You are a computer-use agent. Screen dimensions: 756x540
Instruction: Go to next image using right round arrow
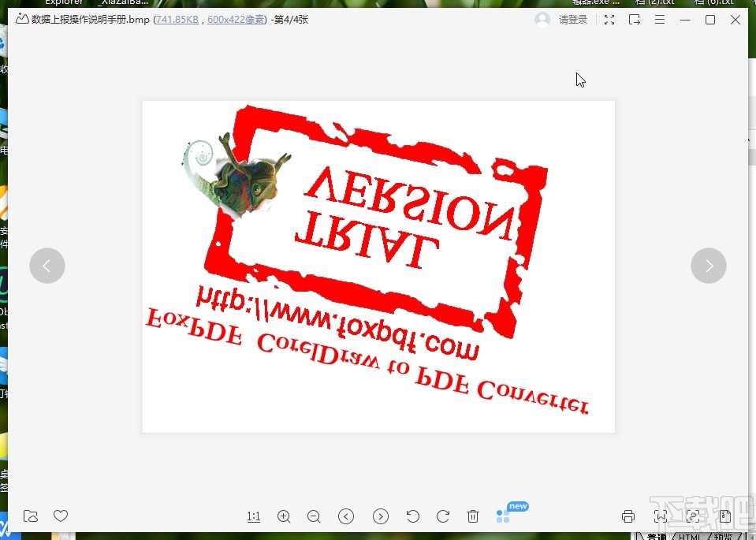tap(709, 266)
